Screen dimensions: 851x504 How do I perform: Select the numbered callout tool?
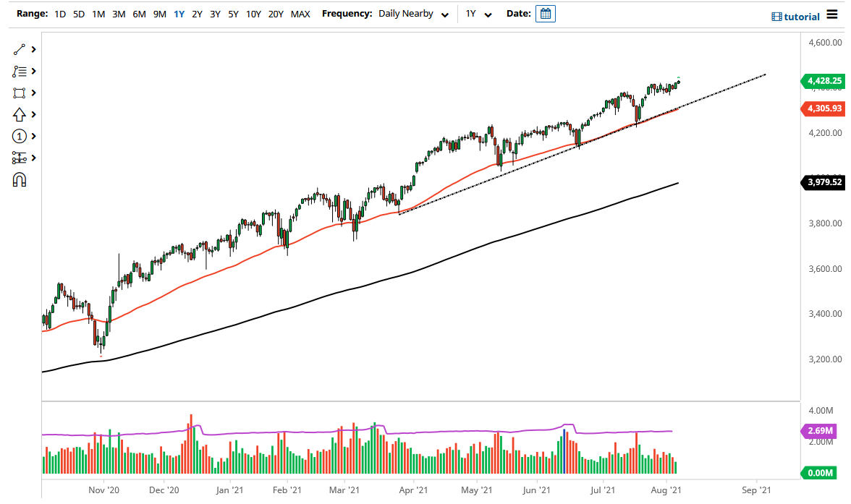point(20,136)
